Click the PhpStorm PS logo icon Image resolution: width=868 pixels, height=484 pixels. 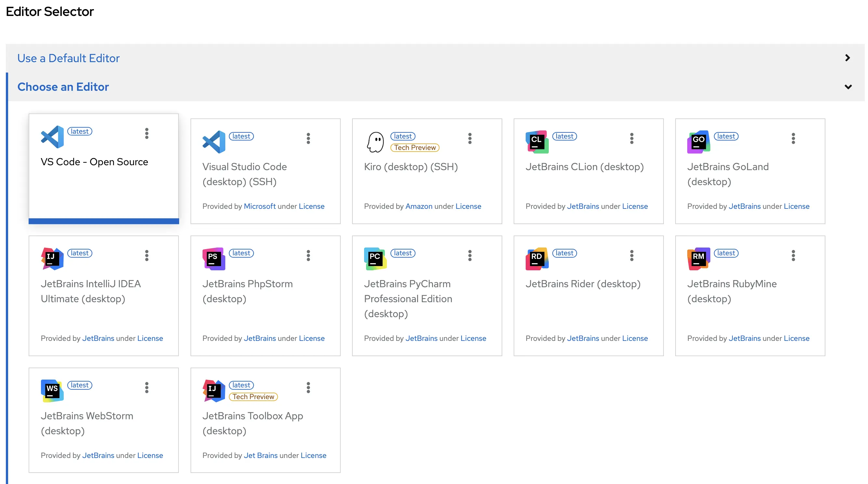(214, 259)
